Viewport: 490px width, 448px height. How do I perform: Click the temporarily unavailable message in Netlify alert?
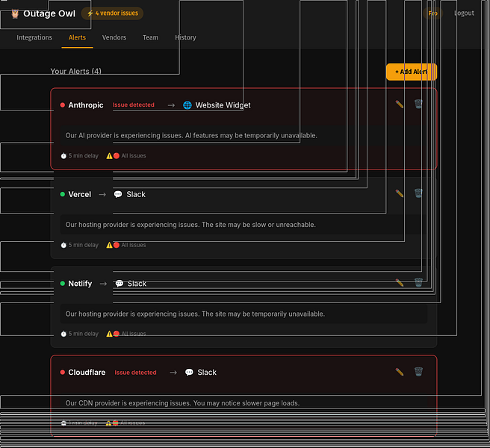pyautogui.click(x=195, y=314)
